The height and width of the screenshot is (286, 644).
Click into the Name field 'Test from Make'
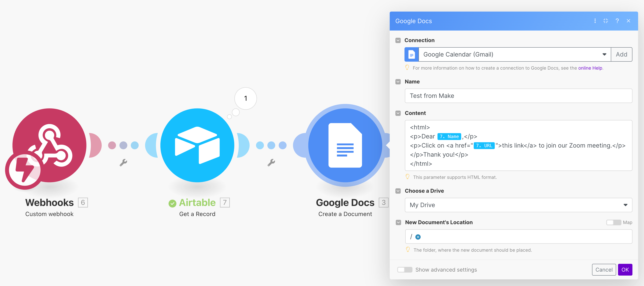(518, 96)
